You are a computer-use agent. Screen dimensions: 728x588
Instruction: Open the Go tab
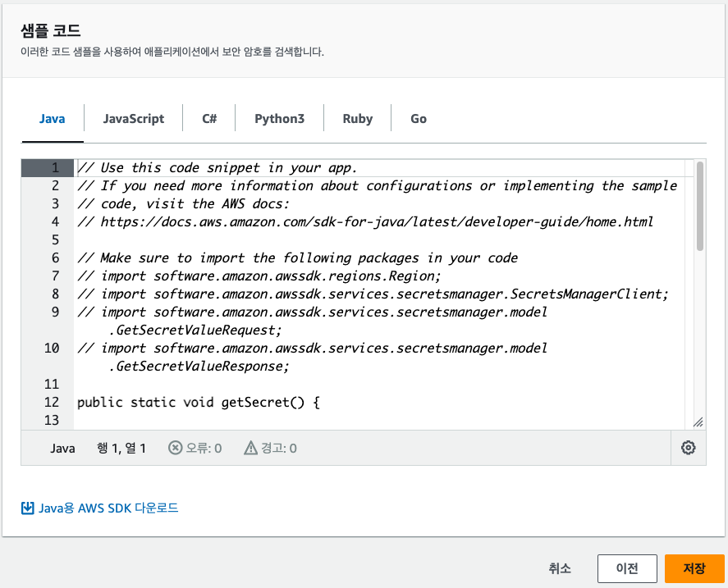click(x=419, y=119)
